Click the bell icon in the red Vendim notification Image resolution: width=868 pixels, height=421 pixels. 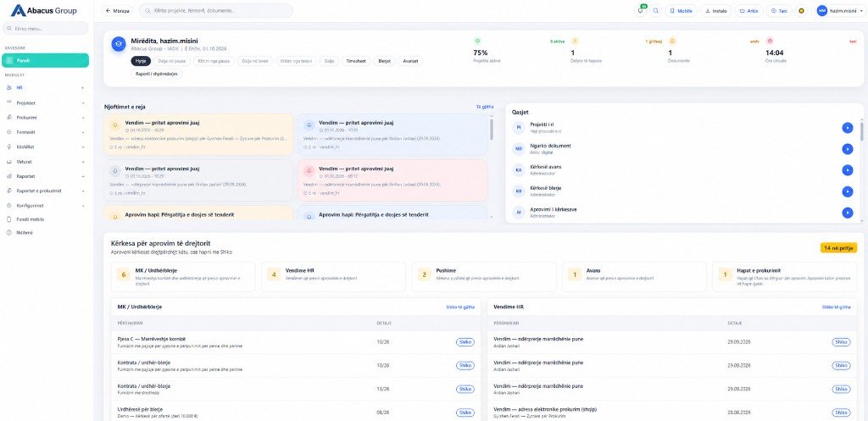coord(309,170)
